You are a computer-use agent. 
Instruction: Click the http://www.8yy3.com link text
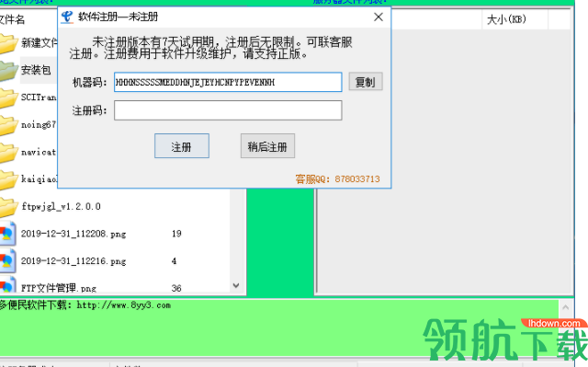(x=124, y=305)
